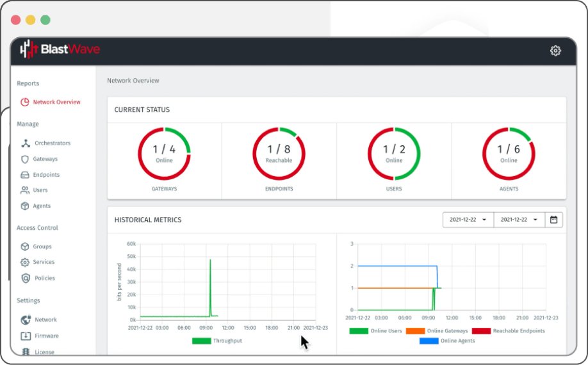Open Firmware settings link
The height and width of the screenshot is (365, 588).
pos(47,336)
